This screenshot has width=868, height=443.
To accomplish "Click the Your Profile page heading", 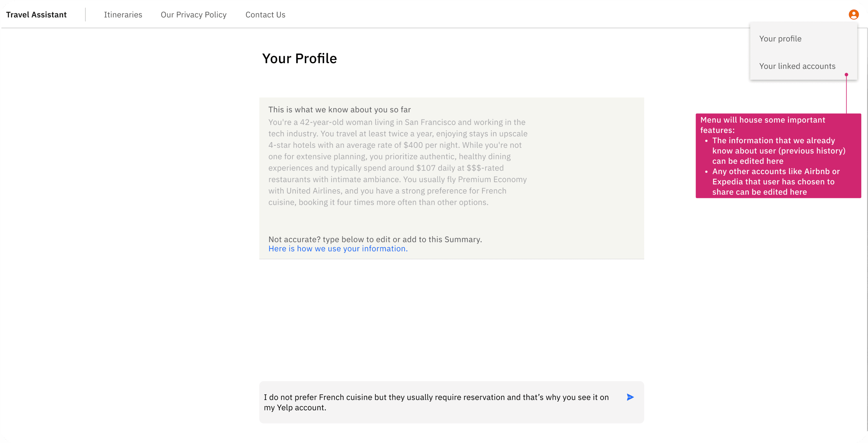I will point(299,58).
